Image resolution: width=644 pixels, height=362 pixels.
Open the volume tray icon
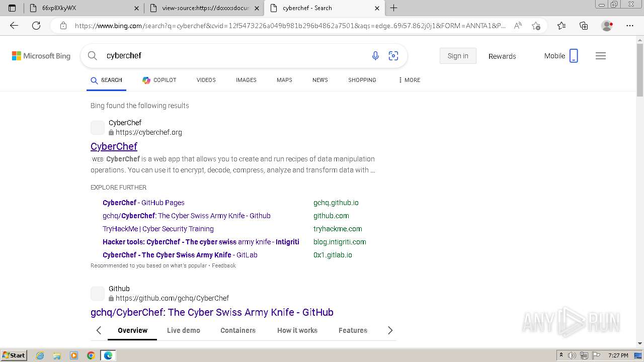(x=572, y=355)
